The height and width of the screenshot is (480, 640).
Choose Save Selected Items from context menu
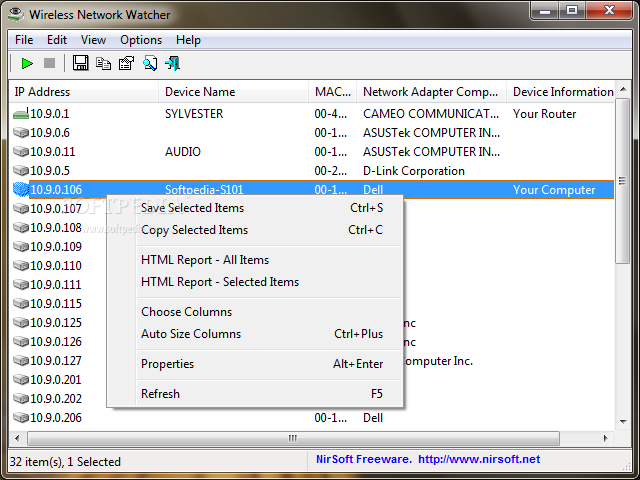coord(192,208)
